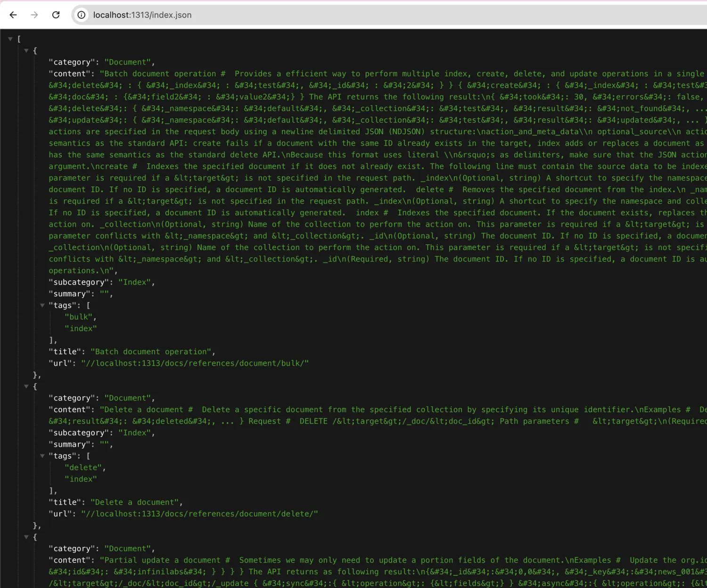Select the first object's "subcategory" key
This screenshot has height=588, width=707.
coord(79,282)
